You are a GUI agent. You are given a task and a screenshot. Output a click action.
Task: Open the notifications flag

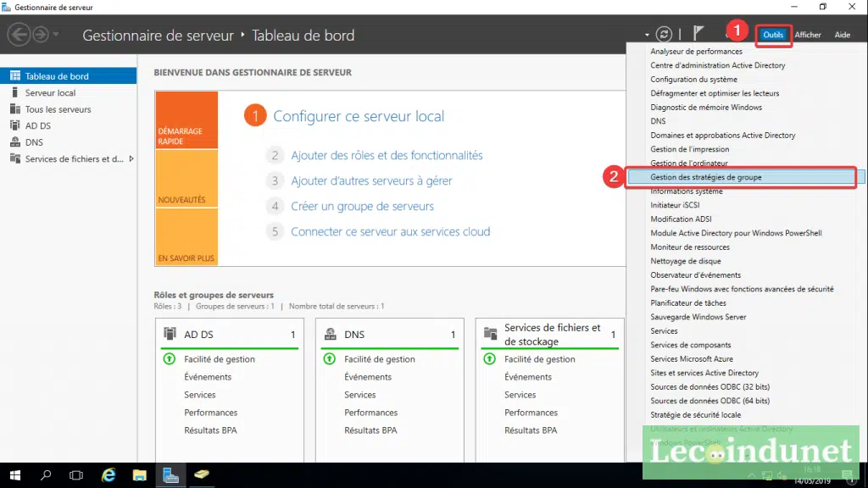tap(698, 34)
